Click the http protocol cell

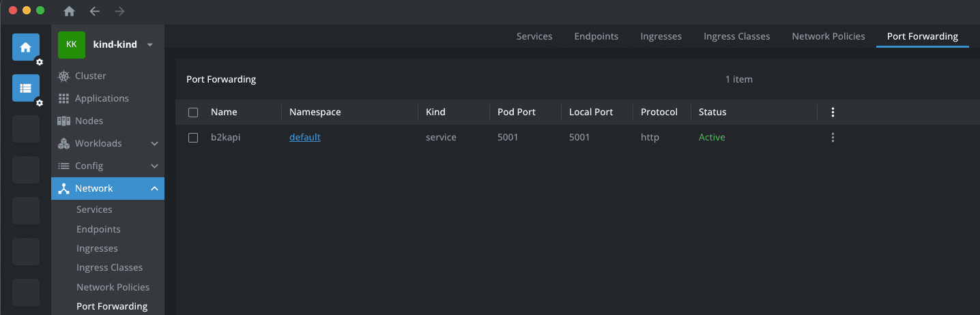pyautogui.click(x=650, y=137)
